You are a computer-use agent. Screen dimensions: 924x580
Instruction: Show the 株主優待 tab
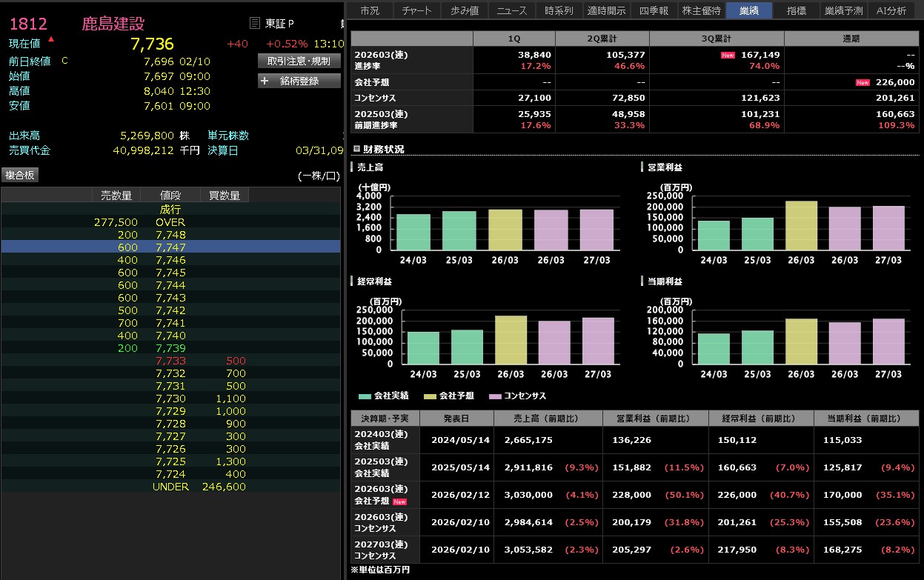[x=700, y=10]
